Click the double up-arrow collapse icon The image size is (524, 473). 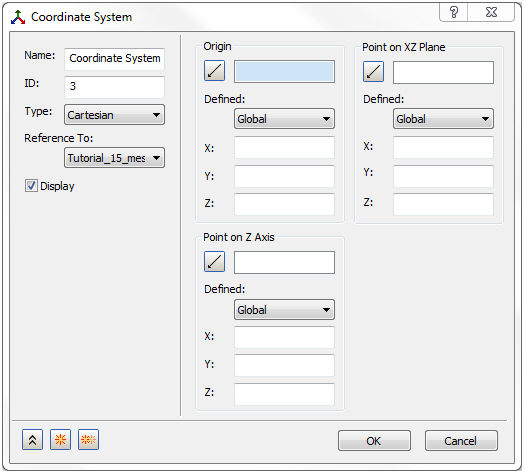32,440
